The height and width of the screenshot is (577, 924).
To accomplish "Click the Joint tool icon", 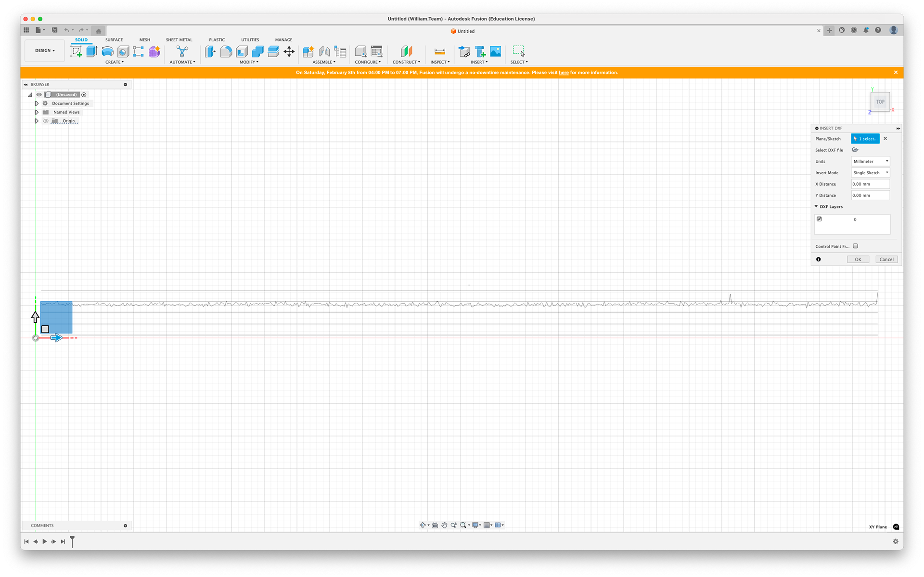I will 324,51.
